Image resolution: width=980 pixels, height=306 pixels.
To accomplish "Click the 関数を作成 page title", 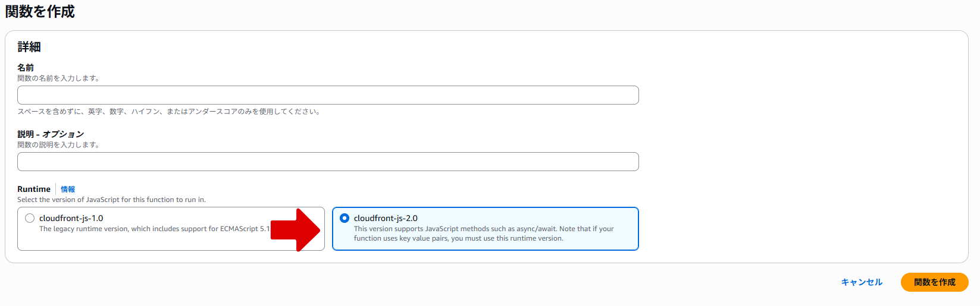I will (x=40, y=11).
